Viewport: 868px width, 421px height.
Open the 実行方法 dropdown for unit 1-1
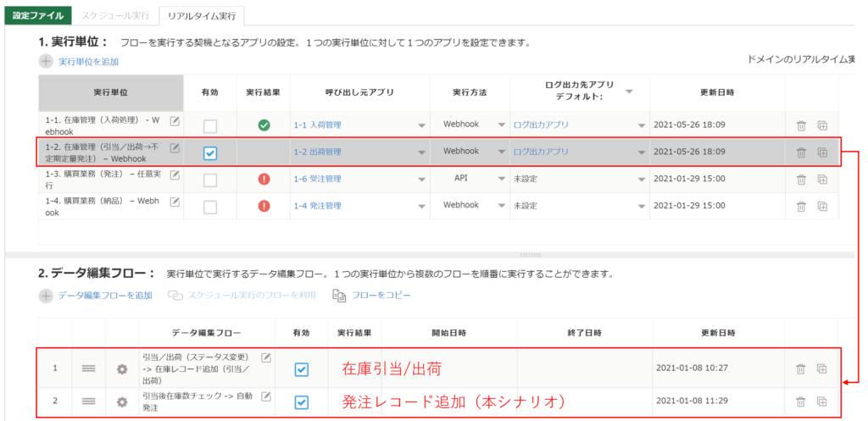coord(502,125)
